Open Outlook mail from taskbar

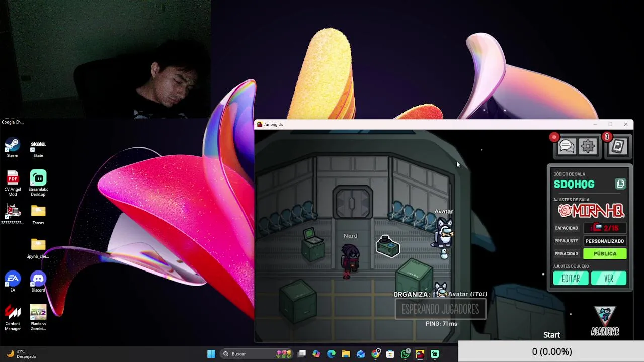(x=361, y=354)
